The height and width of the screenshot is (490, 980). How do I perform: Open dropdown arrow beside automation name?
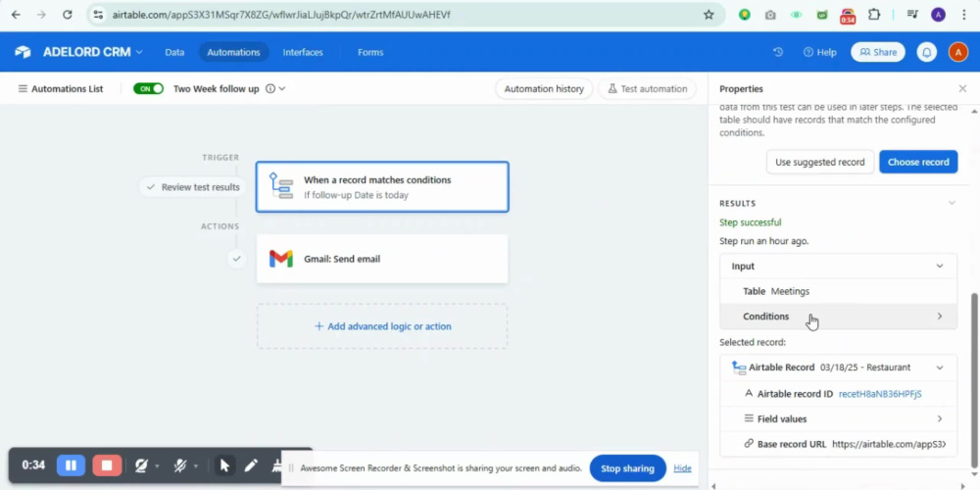282,89
